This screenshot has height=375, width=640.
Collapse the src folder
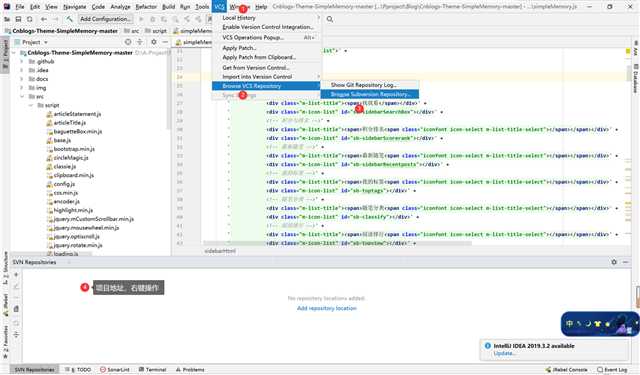[x=22, y=97]
